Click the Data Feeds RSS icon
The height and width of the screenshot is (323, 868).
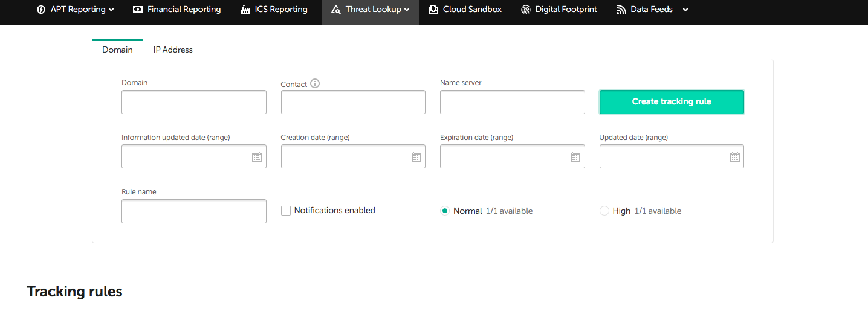621,10
